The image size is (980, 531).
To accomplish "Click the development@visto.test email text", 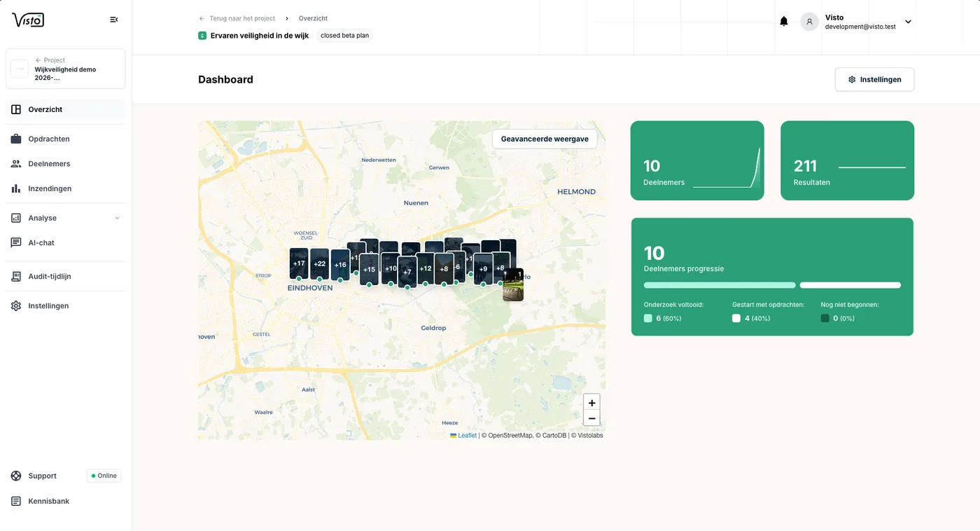I will pos(860,27).
